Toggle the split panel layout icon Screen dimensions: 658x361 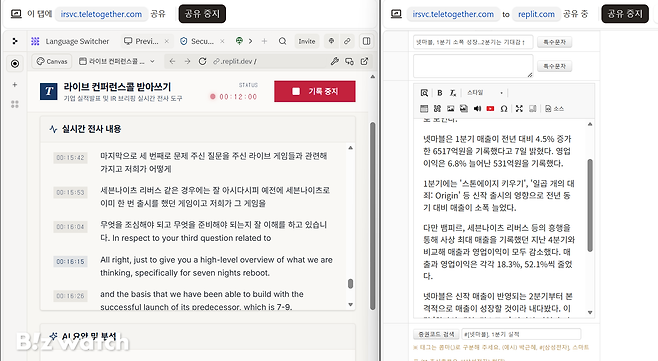tap(366, 41)
